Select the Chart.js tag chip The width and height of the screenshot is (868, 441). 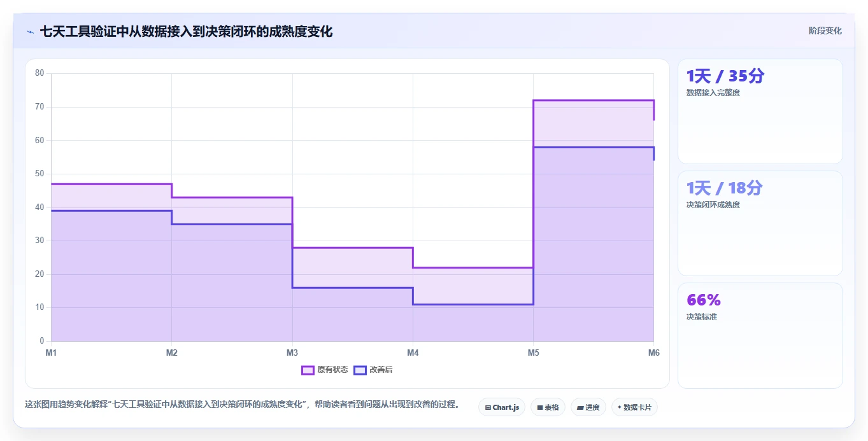click(502, 407)
